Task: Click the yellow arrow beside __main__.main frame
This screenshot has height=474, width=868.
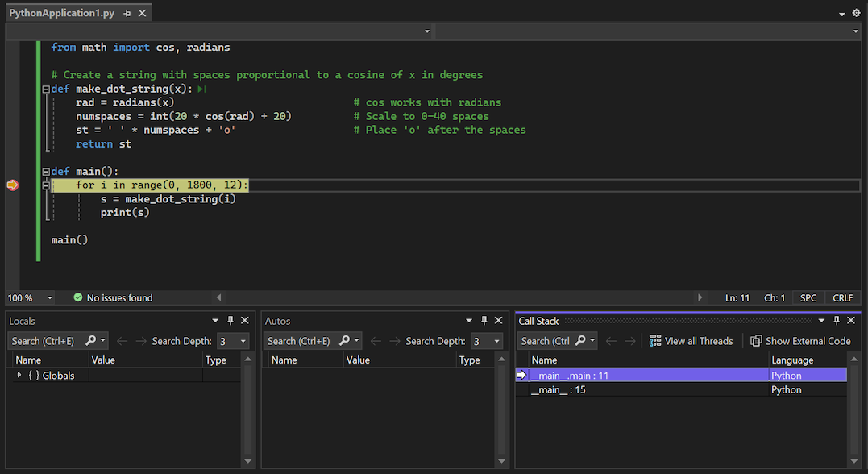Action: coord(522,374)
